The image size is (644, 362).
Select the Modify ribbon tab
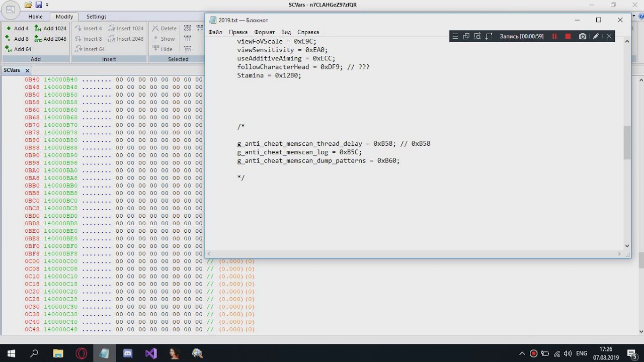click(64, 17)
